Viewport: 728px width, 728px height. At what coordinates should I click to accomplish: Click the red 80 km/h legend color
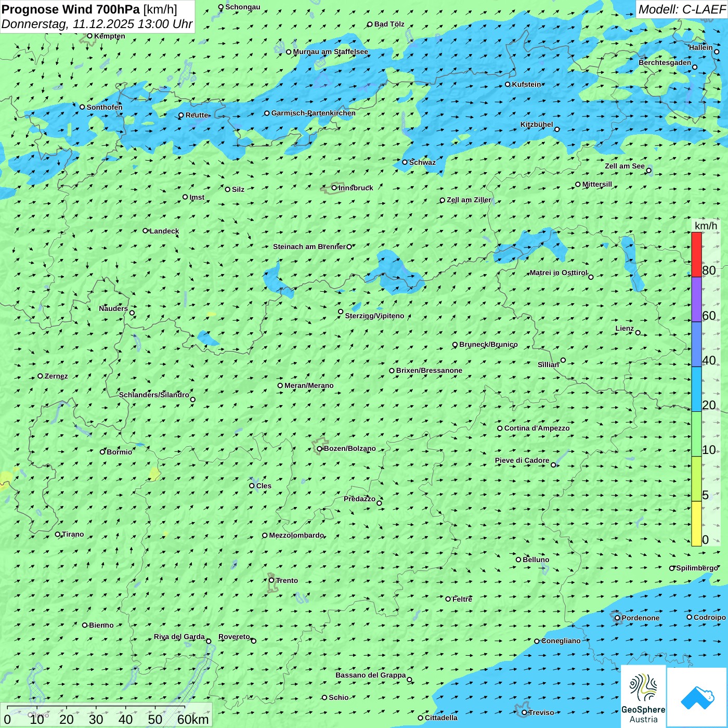pos(696,254)
